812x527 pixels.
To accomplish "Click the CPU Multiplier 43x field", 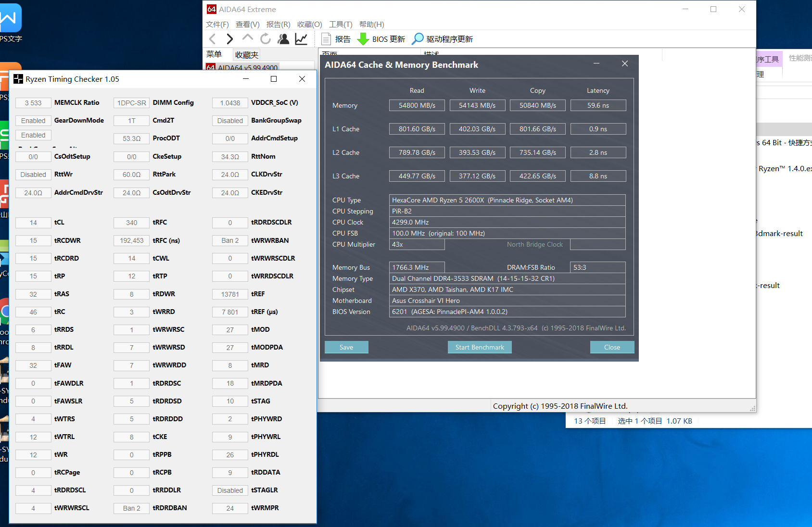I will [x=417, y=244].
